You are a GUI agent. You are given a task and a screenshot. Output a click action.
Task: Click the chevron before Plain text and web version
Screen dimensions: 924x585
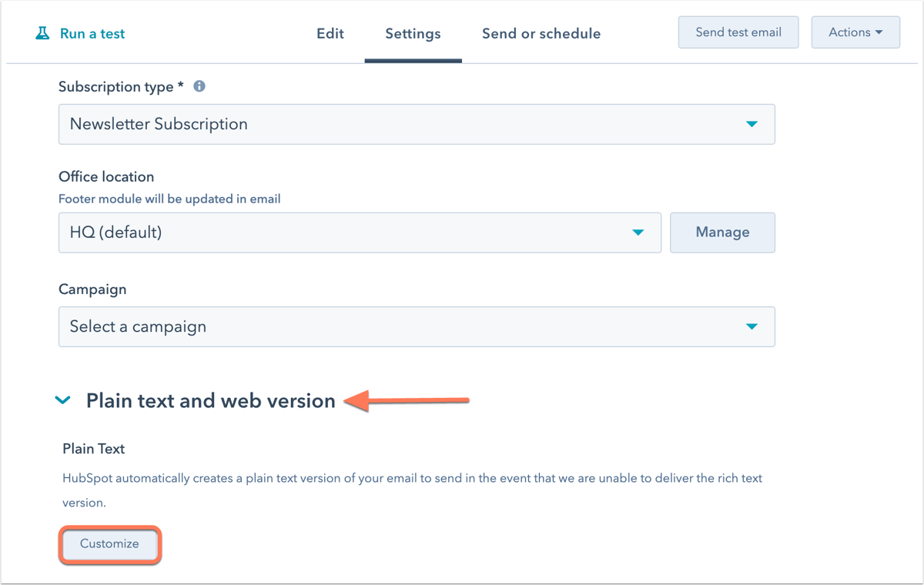tap(63, 400)
